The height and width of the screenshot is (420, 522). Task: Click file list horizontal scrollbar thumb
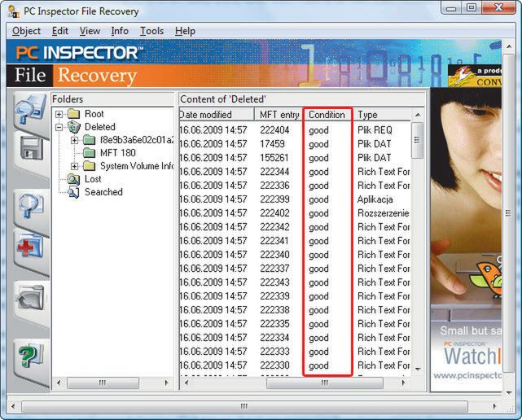(x=325, y=383)
